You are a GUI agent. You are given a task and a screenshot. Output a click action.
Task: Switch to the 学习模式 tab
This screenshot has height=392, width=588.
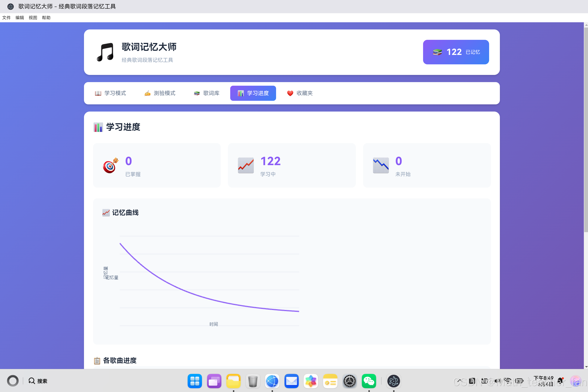click(x=110, y=93)
